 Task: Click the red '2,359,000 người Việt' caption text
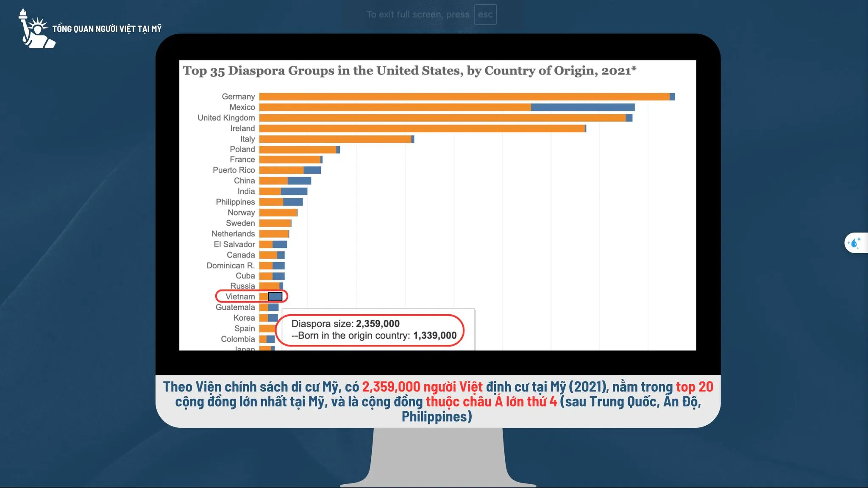pos(422,387)
